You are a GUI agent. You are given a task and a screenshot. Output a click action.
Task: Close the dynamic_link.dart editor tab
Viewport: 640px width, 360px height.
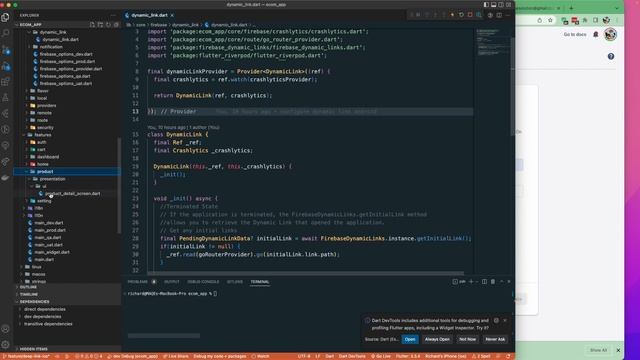click(x=172, y=15)
